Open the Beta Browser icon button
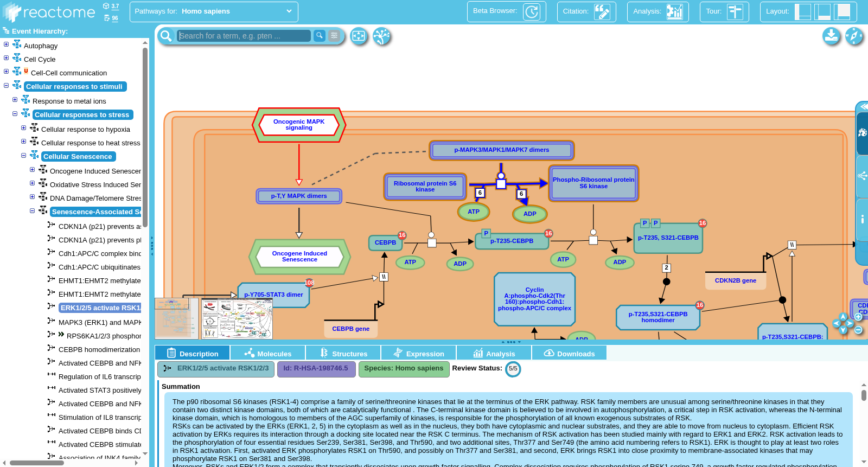The width and height of the screenshot is (868, 467). 531,11
